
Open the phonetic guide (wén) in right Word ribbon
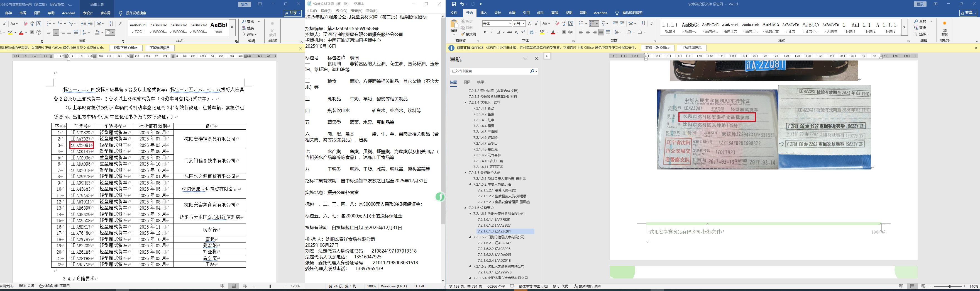(564, 24)
